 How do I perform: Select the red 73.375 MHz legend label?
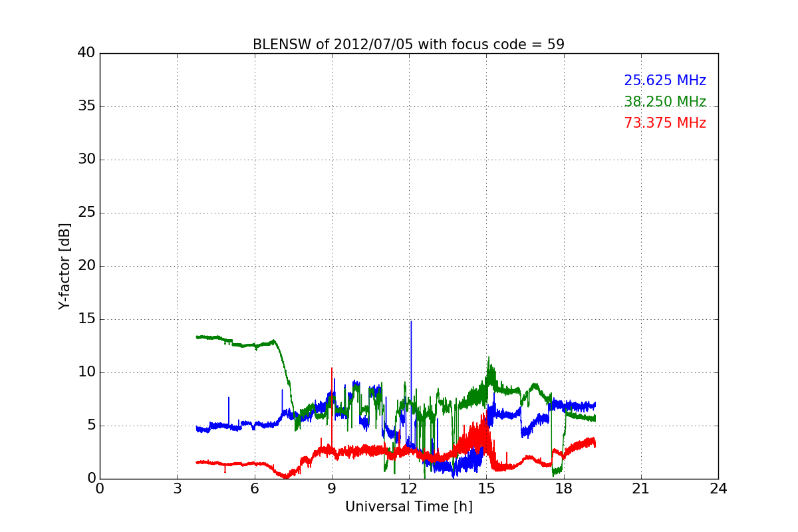coord(665,123)
